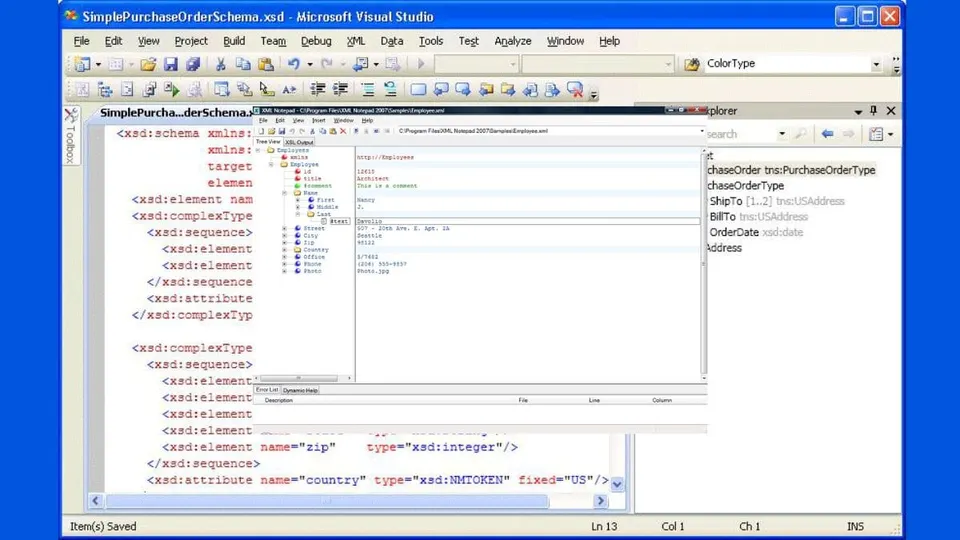Open the XML menu
Image resolution: width=960 pixels, height=540 pixels.
[355, 41]
